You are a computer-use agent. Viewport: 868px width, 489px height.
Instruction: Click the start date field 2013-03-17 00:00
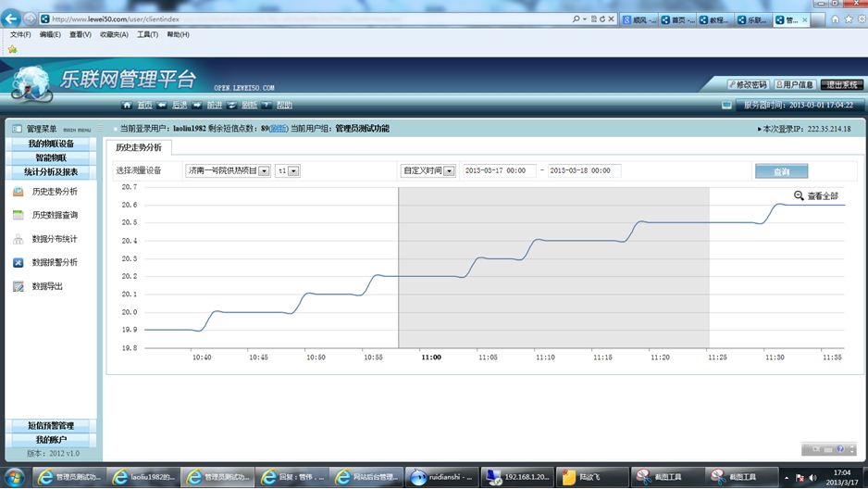pyautogui.click(x=498, y=171)
